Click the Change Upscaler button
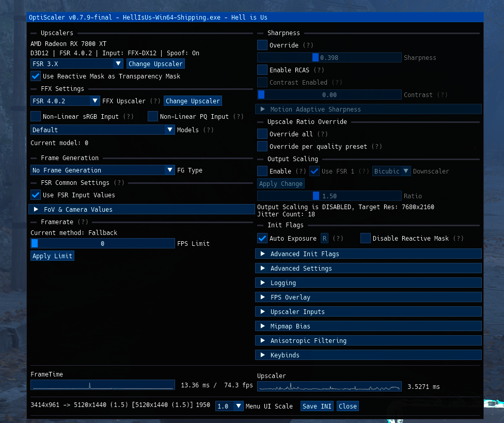504x423 pixels. (x=155, y=64)
